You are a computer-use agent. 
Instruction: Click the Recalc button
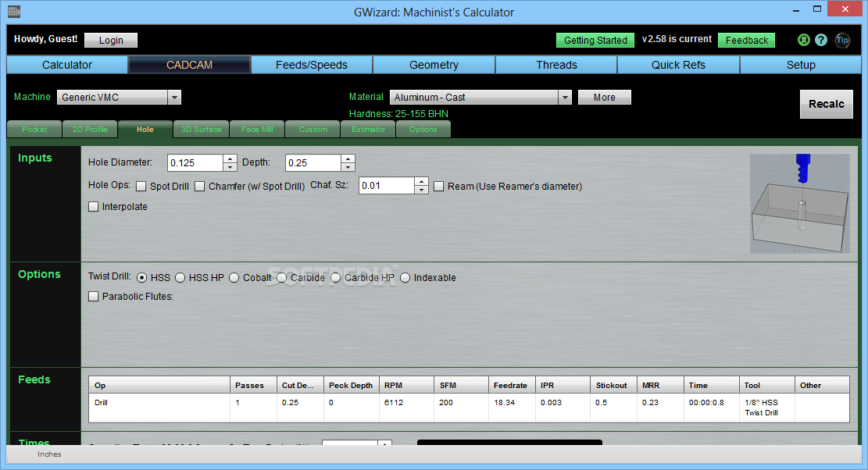(x=826, y=104)
